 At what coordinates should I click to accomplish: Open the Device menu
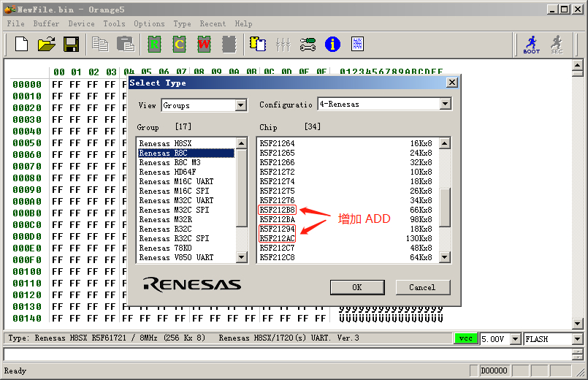81,23
